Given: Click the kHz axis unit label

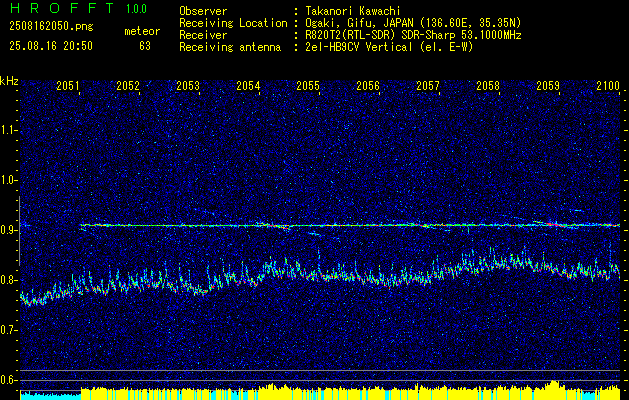Looking at the screenshot, I should (9, 81).
